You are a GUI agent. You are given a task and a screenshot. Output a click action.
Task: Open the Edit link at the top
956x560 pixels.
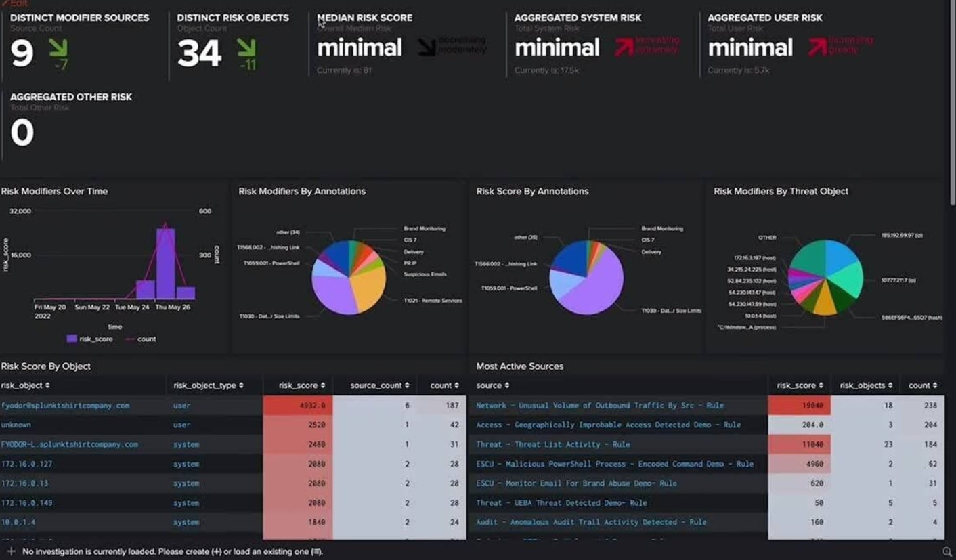(x=15, y=3)
